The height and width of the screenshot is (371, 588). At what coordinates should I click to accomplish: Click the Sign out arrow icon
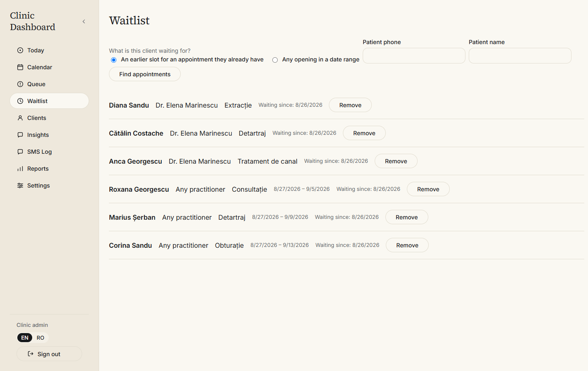(x=31, y=354)
